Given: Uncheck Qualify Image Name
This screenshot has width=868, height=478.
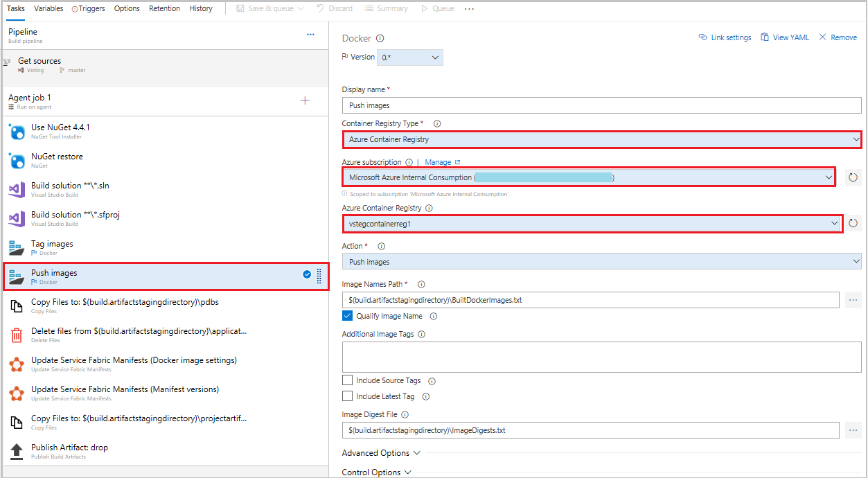Looking at the screenshot, I should (x=347, y=316).
